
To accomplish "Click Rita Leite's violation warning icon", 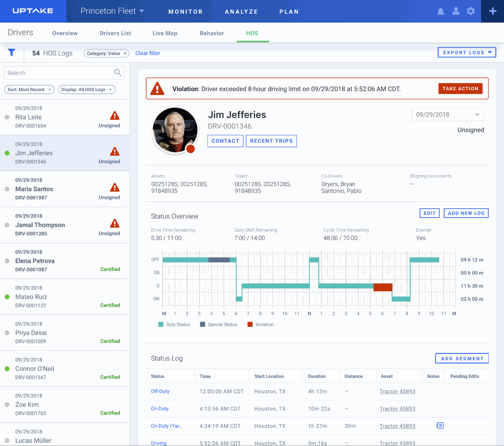I will coord(115,116).
